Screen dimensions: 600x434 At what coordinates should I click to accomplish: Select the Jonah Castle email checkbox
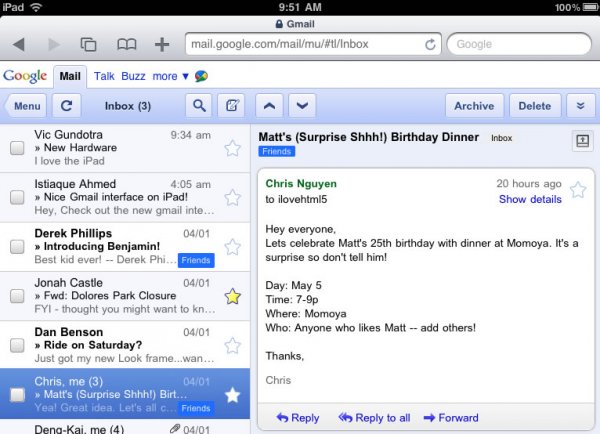tap(17, 296)
